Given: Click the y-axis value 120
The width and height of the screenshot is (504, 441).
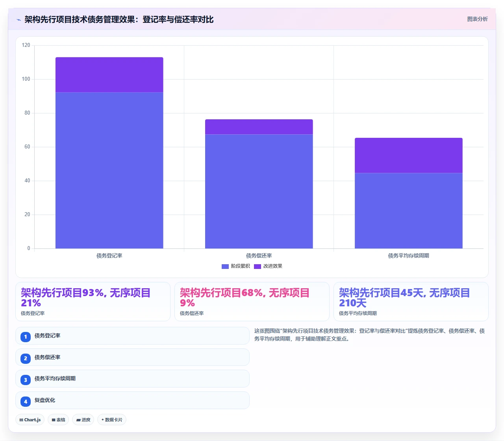Looking at the screenshot, I should coord(26,45).
